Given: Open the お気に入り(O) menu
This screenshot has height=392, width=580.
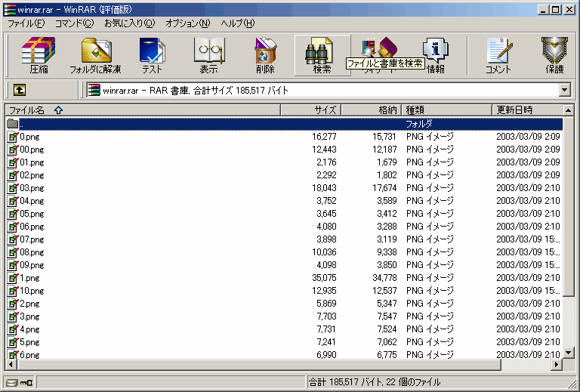Looking at the screenshot, I should (129, 23).
